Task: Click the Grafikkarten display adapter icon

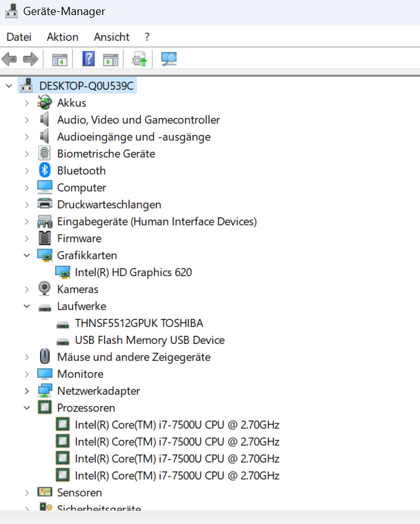Action: (45, 255)
